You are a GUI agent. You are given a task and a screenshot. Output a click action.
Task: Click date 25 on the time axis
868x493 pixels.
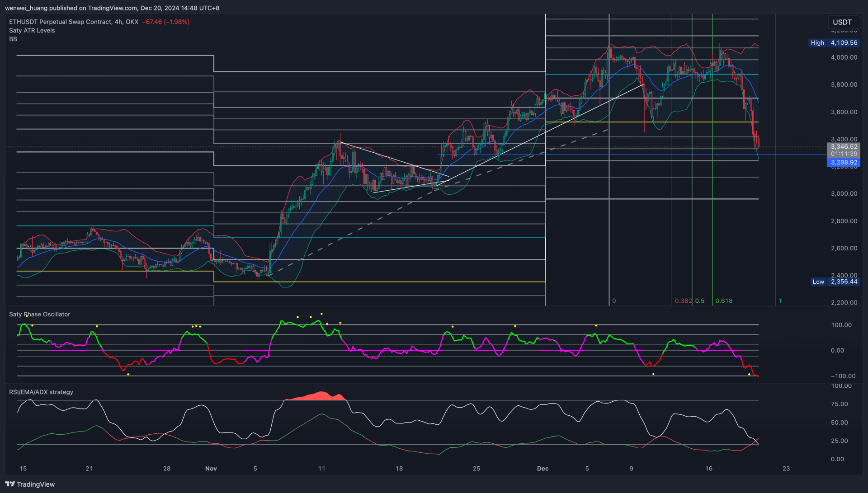pos(476,469)
